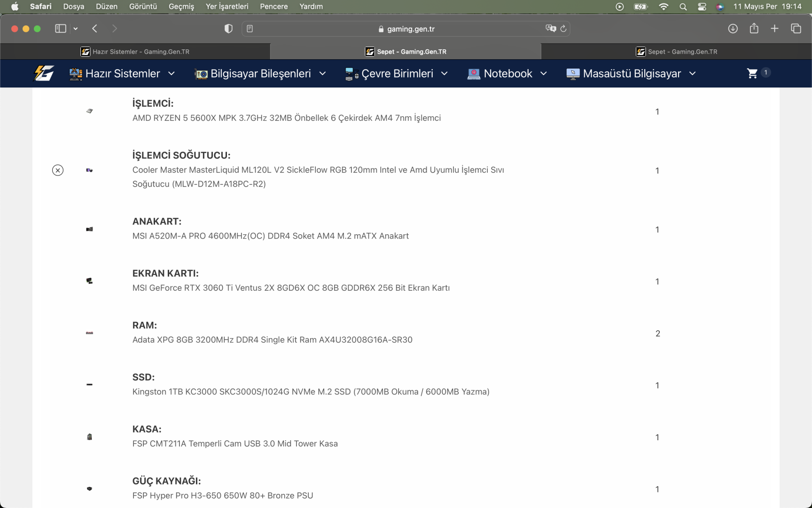
Task: Show Reader view for this page
Action: click(250, 29)
